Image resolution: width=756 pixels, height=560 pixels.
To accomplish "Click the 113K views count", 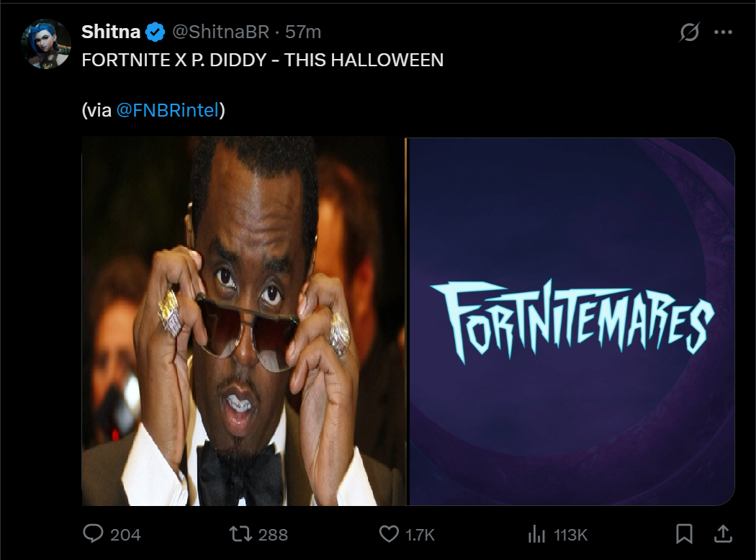I will (570, 535).
